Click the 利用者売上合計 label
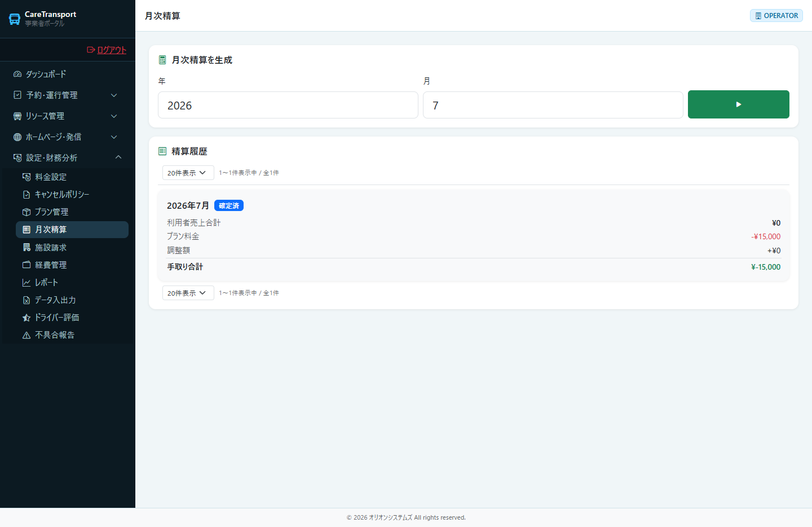 click(194, 223)
